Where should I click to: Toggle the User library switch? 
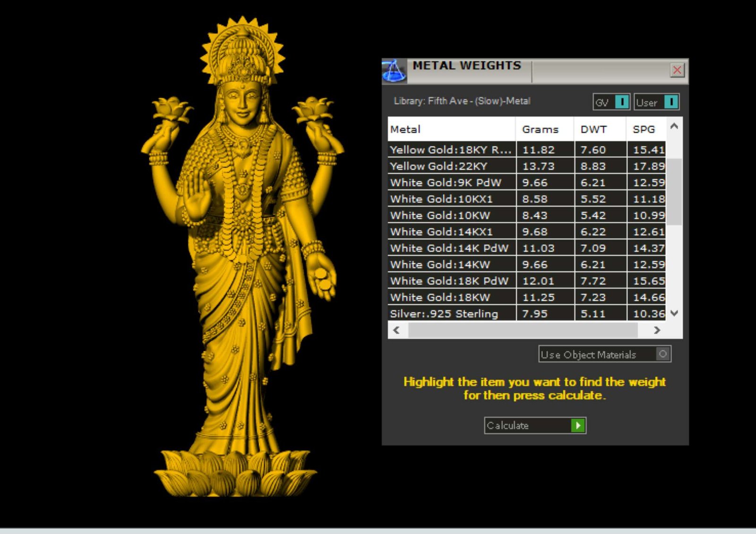pos(670,102)
